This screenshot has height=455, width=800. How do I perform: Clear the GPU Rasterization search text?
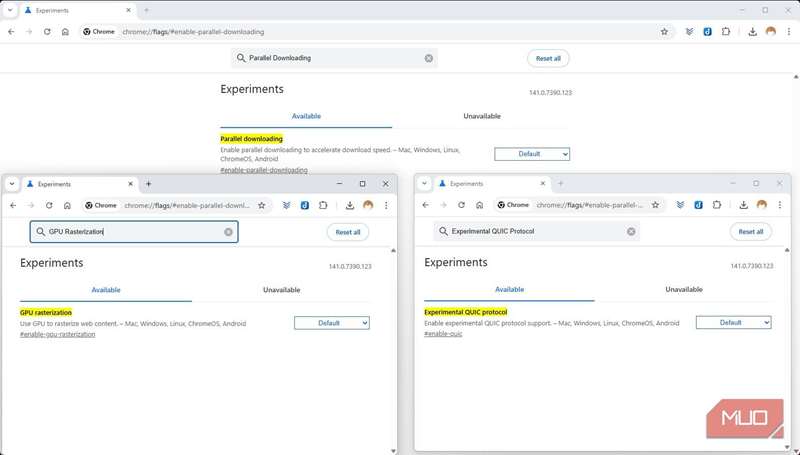[228, 232]
